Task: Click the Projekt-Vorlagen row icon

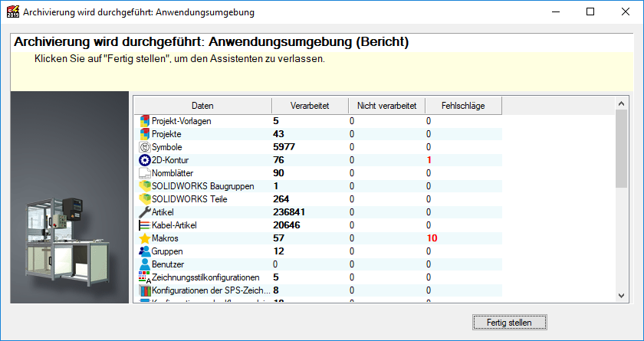Action: coord(144,121)
